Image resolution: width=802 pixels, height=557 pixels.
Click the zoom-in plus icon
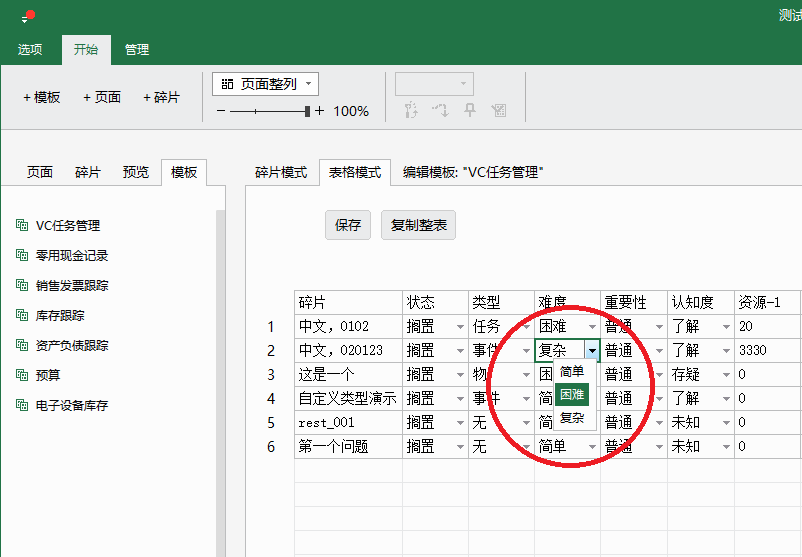[x=320, y=111]
